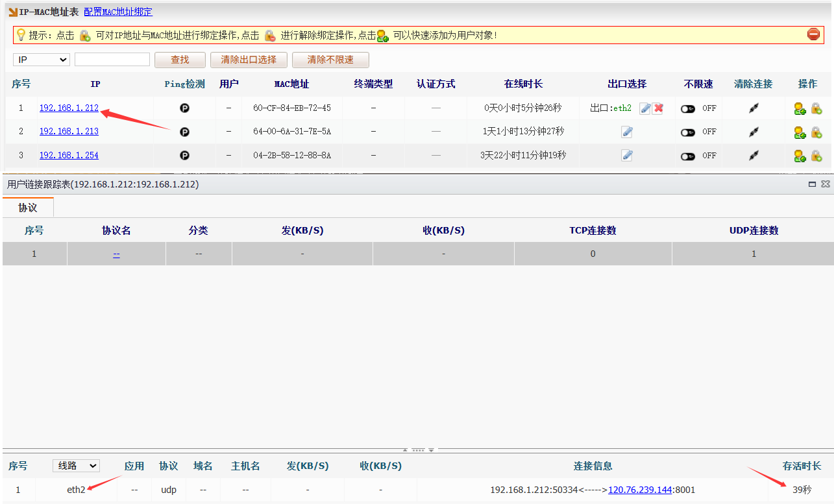Open the 线路 filter dropdown
This screenshot has width=834, height=504.
point(76,466)
